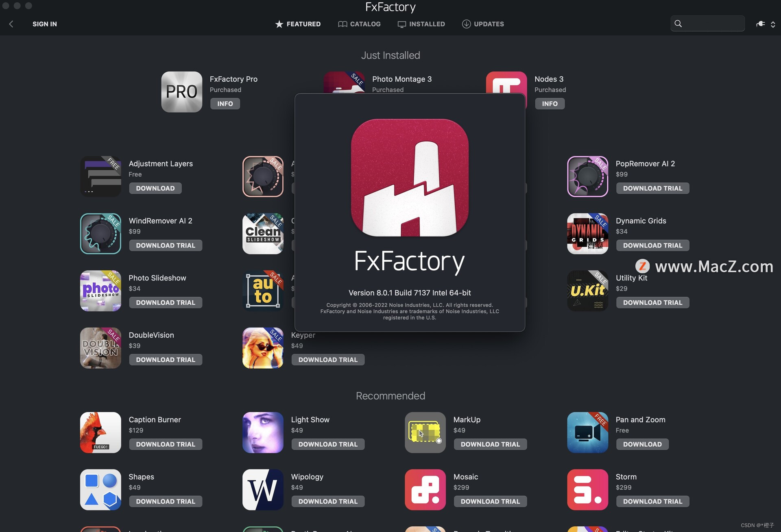The width and height of the screenshot is (781, 532).
Task: Click the 'Just Installed' section heading
Action: pyautogui.click(x=390, y=55)
